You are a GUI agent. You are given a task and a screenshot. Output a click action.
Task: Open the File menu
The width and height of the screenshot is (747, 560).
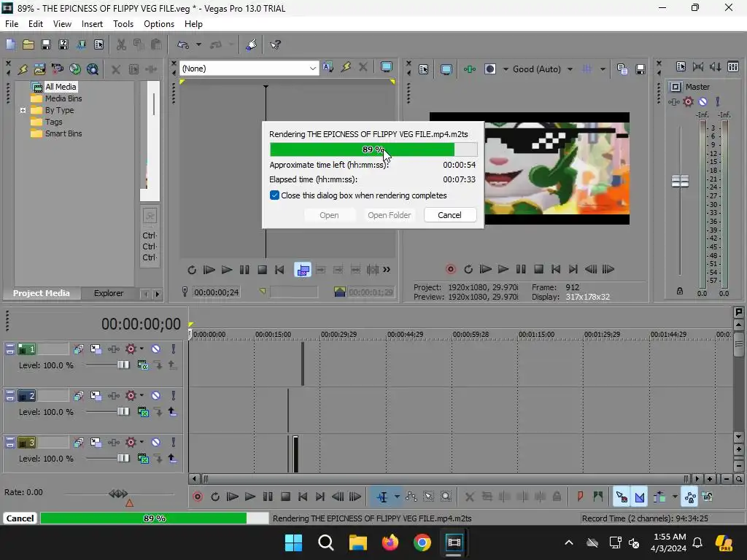[x=12, y=24]
